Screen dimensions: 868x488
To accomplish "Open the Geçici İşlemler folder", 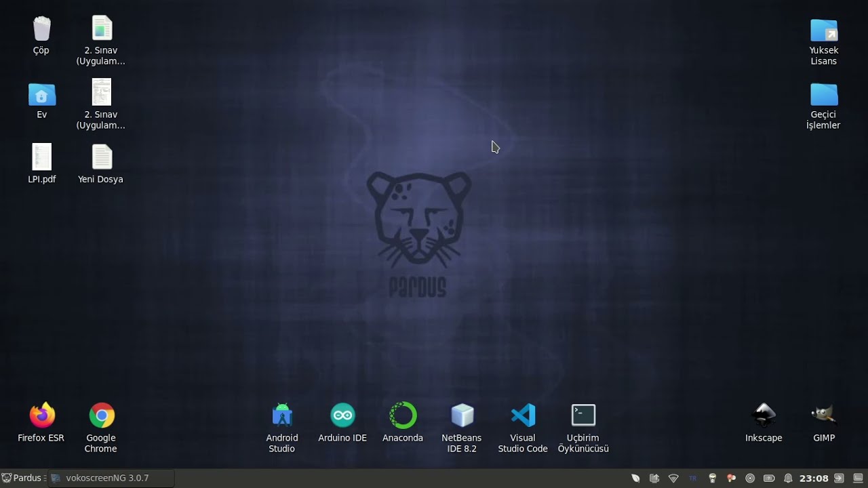I will 824,106.
